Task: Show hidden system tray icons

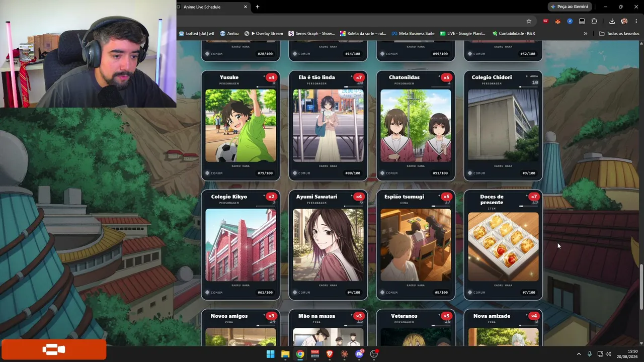Action: pos(579,354)
